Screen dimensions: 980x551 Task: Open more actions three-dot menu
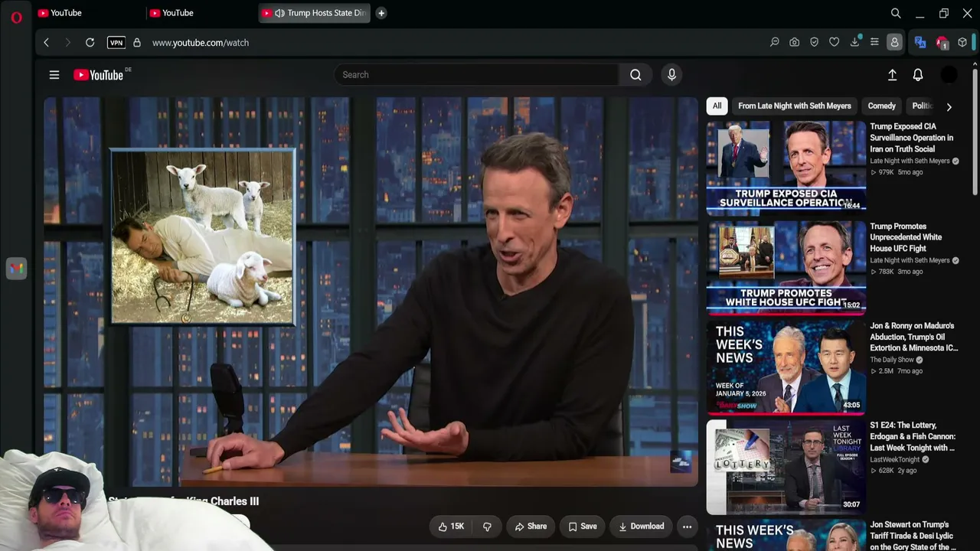tap(687, 527)
